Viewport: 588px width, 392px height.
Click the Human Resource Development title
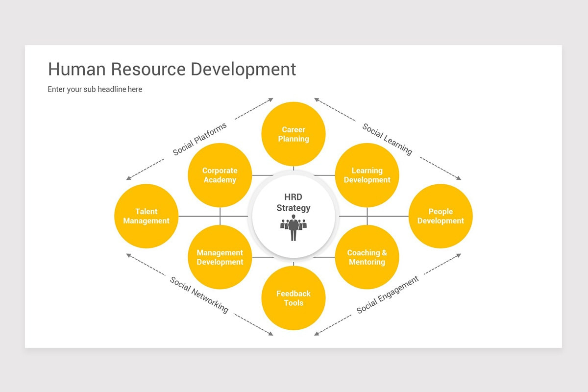point(171,69)
